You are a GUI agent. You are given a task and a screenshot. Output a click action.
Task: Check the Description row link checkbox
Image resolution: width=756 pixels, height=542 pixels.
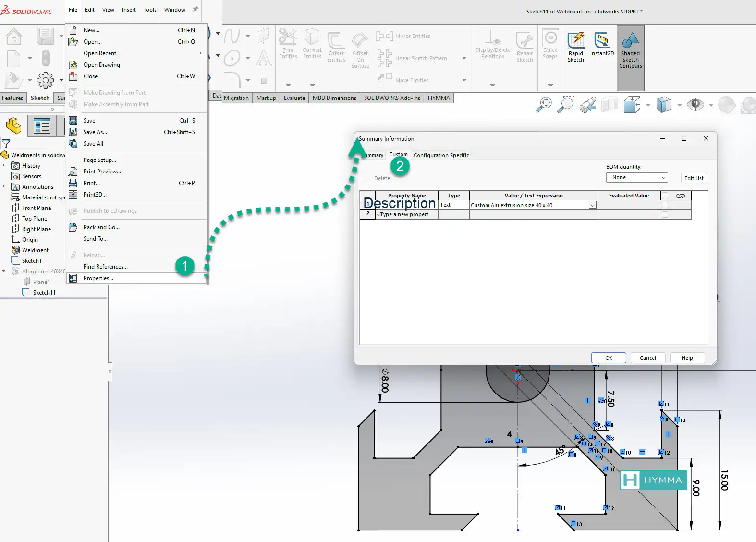pos(665,205)
